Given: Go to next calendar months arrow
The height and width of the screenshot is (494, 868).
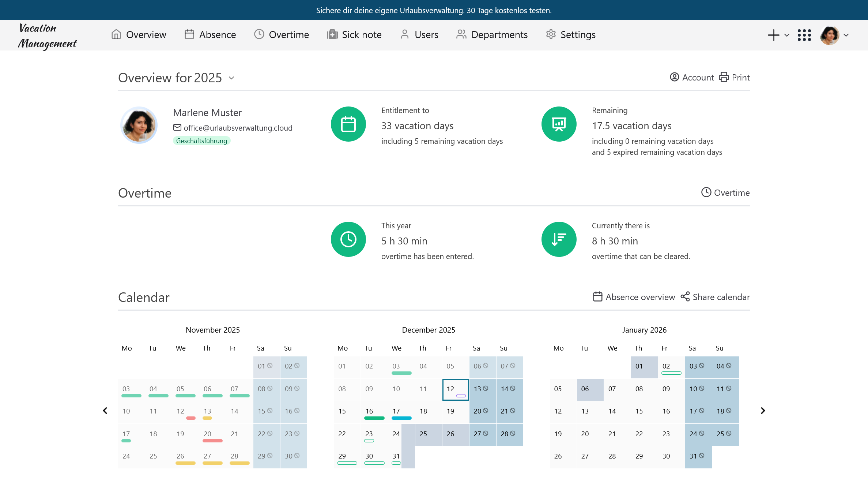Looking at the screenshot, I should pyautogui.click(x=763, y=411).
